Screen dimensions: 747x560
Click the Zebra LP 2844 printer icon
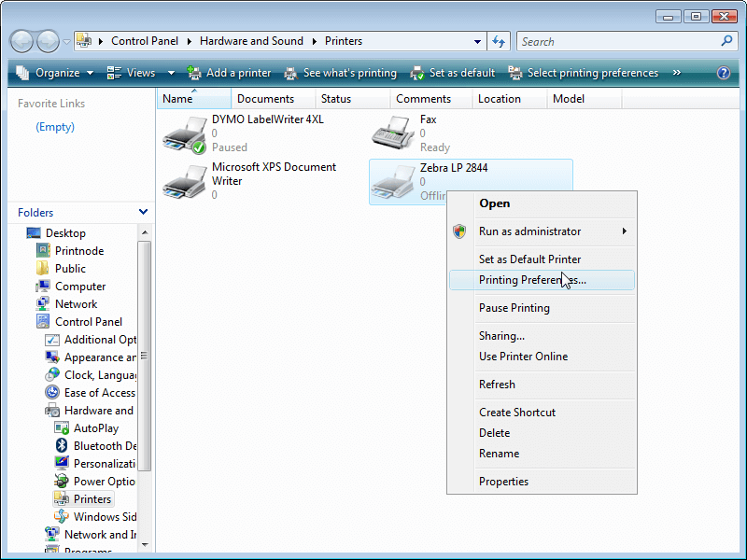tap(392, 182)
